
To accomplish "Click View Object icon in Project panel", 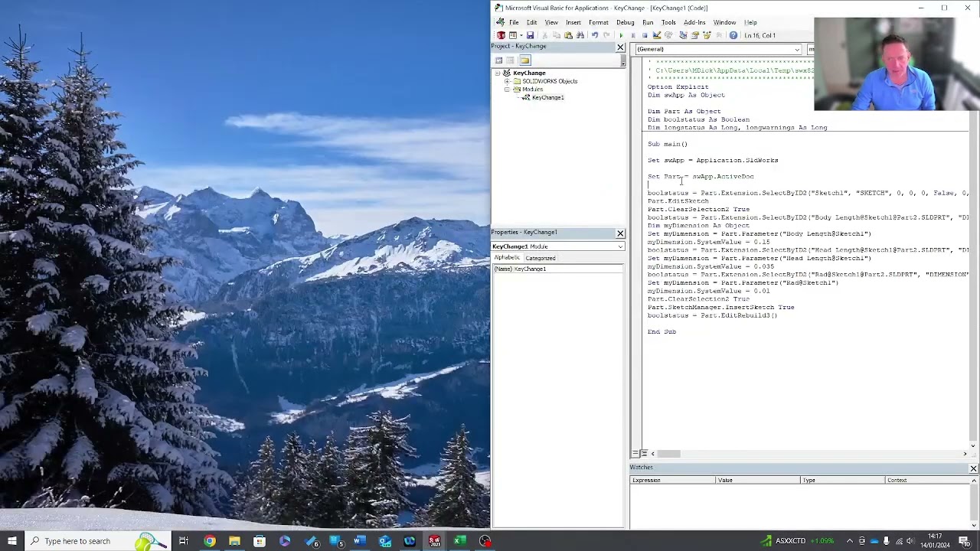I will (x=511, y=60).
